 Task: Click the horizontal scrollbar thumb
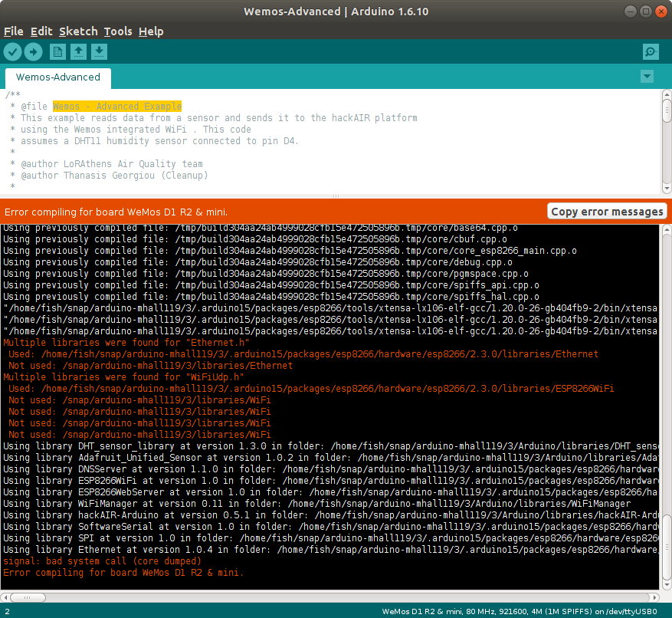tap(28, 597)
